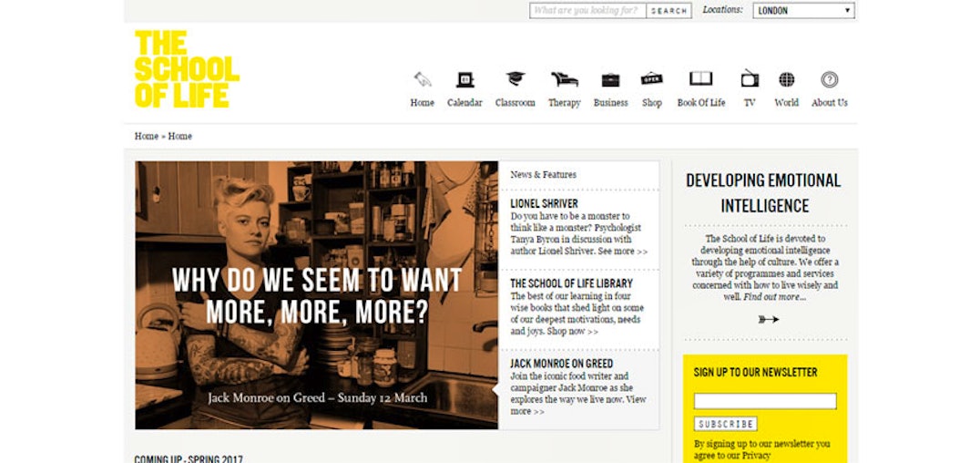Open the JACK MONROE ON GREED heading
980x463 pixels.
pos(561,364)
